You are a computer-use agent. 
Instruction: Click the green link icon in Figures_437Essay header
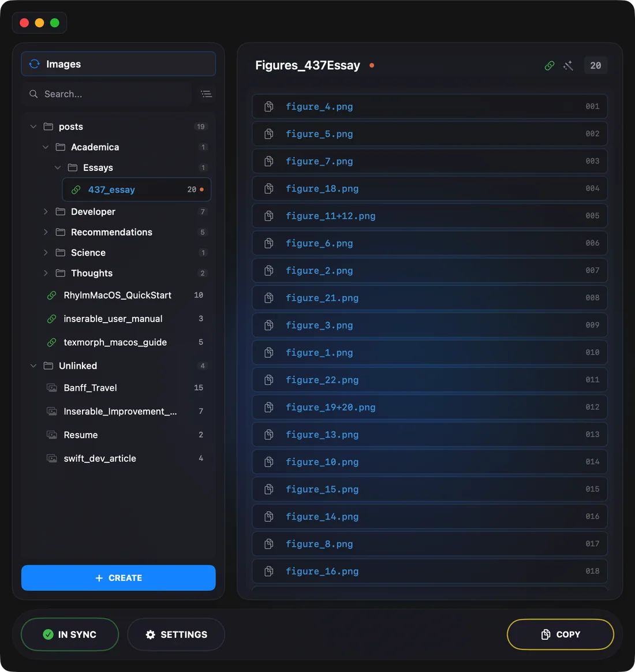click(x=550, y=66)
